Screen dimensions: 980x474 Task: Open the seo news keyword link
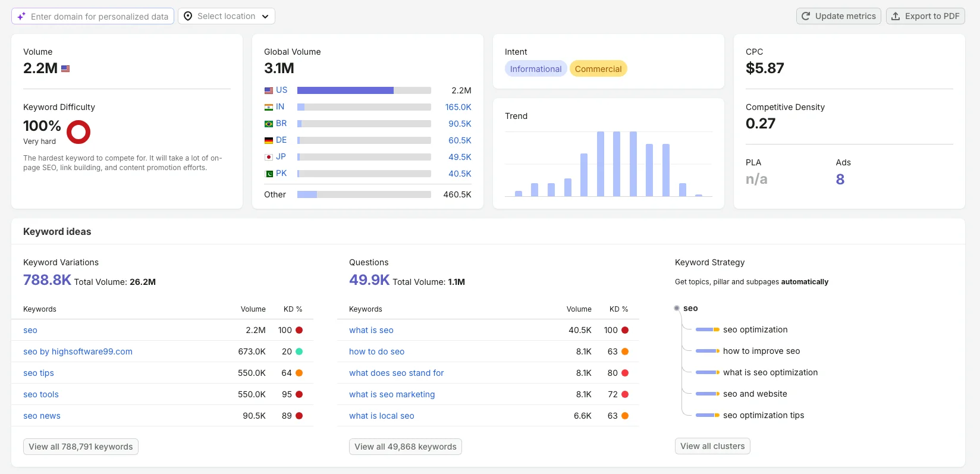pyautogui.click(x=42, y=416)
